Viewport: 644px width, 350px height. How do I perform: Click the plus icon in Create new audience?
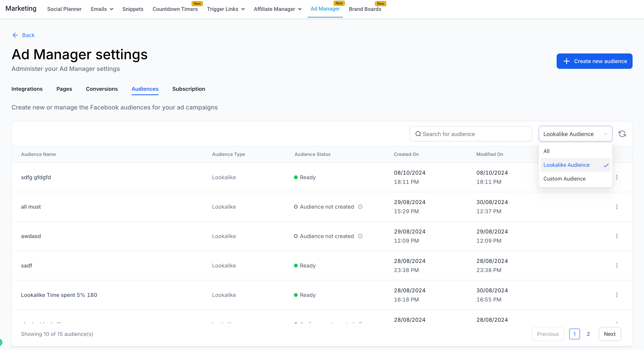click(x=566, y=61)
